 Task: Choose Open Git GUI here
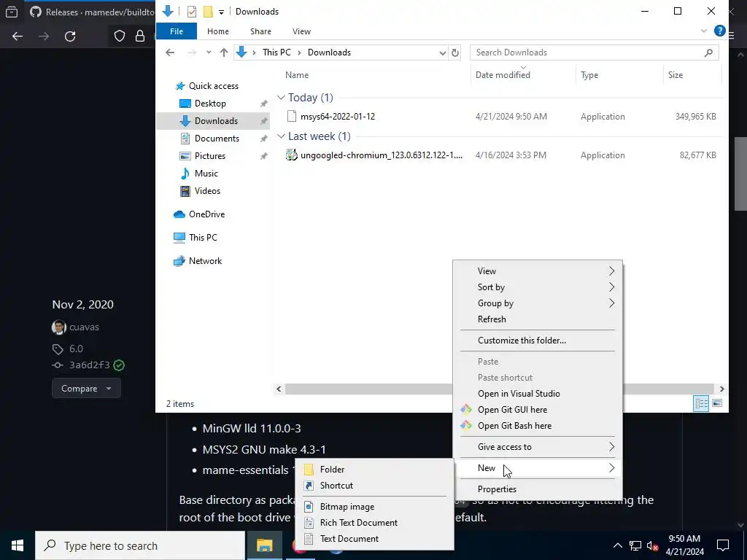[x=538, y=410]
